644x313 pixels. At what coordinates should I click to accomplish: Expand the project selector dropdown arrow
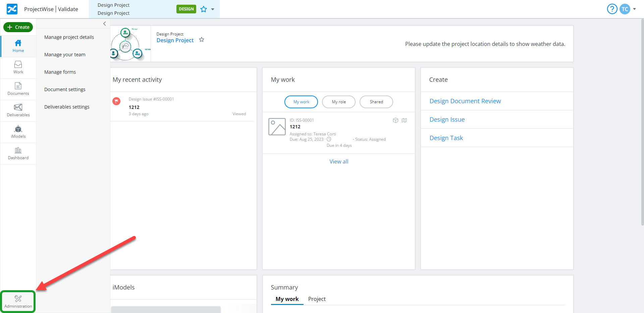tap(213, 9)
